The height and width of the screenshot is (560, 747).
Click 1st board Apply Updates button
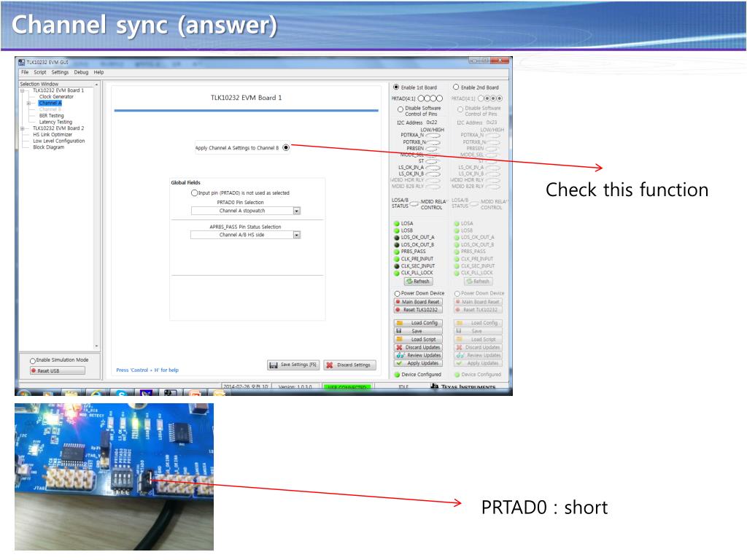[418, 363]
